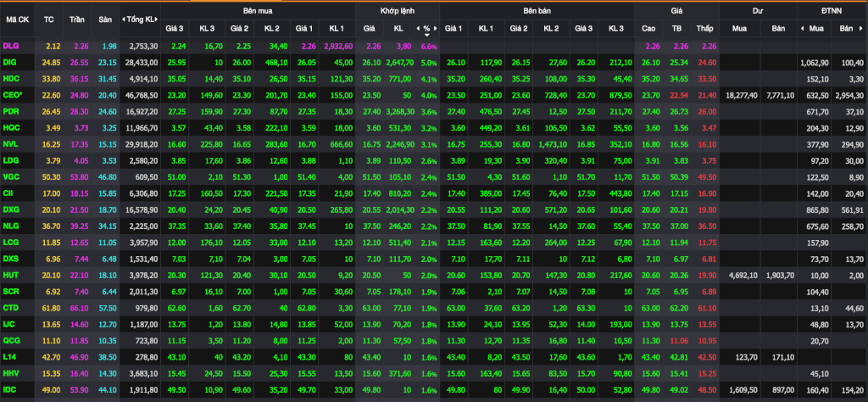View details for HUT ticker
The height and width of the screenshot is (402, 868).
(10, 276)
